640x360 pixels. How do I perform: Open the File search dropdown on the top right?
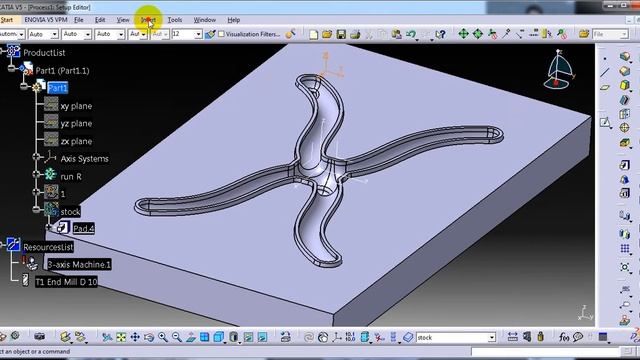[x=624, y=35]
